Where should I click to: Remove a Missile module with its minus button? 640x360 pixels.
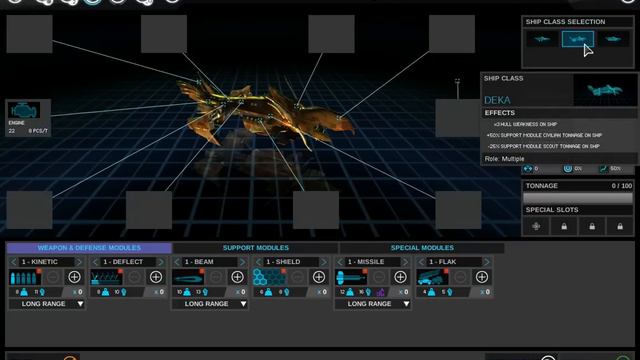pos(379,277)
